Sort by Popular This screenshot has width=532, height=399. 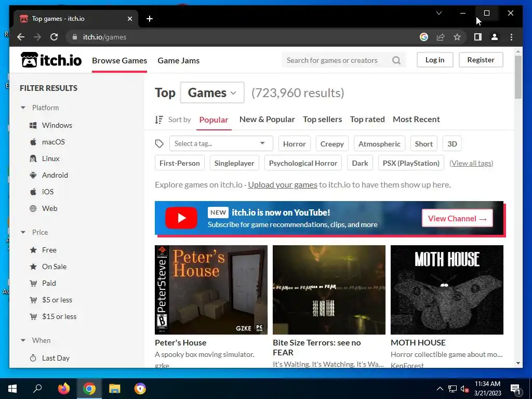click(x=214, y=120)
